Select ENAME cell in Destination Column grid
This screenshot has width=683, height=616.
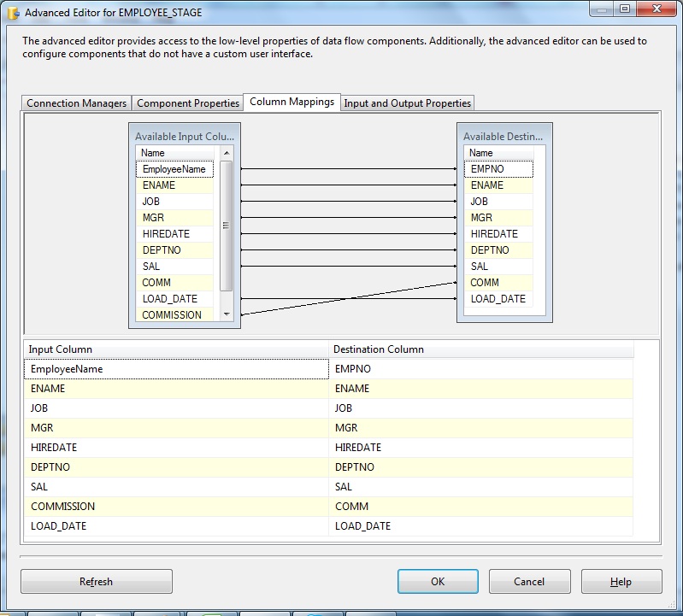(x=481, y=389)
